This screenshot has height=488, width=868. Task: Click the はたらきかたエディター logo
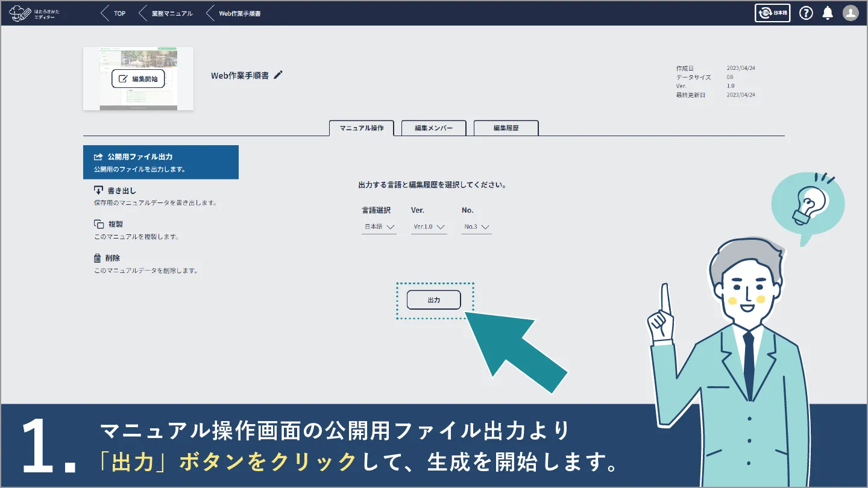35,13
